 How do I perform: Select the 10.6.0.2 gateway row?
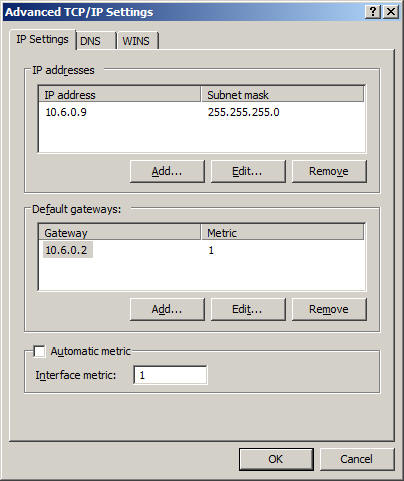[x=202, y=250]
